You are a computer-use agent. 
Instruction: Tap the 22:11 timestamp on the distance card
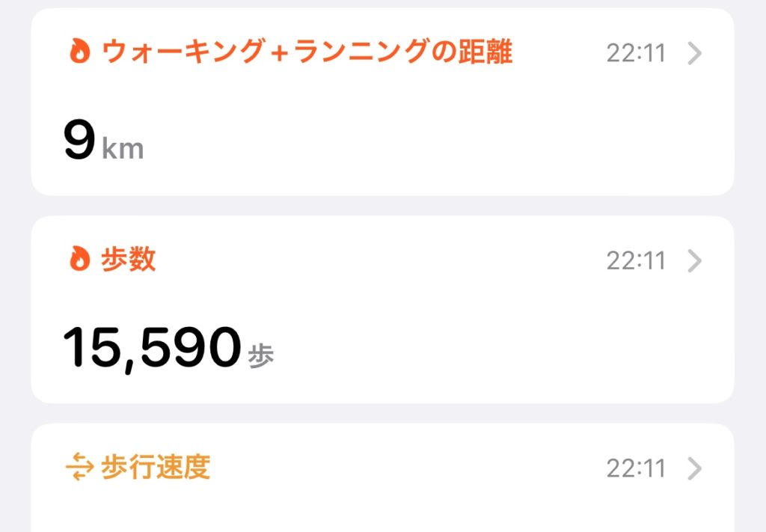[x=636, y=54]
